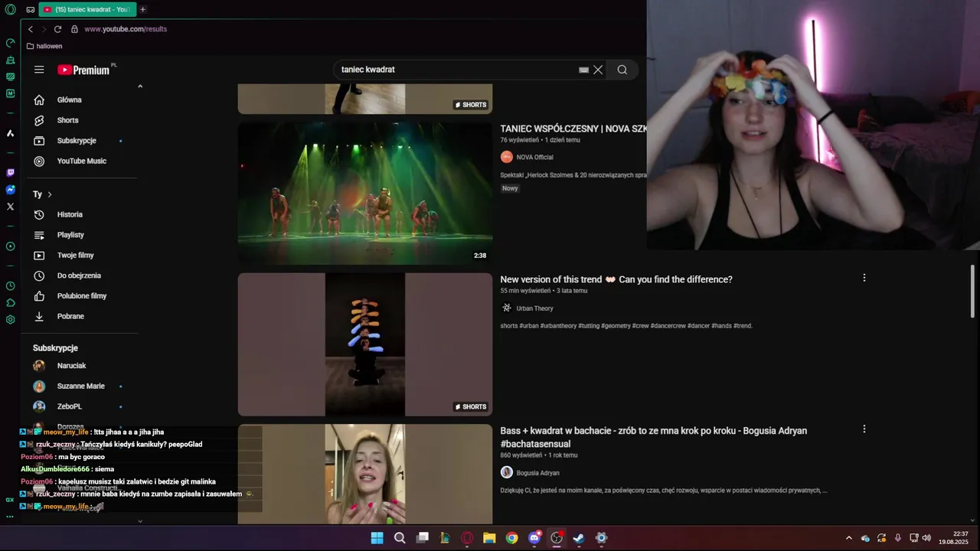The image size is (980, 551).
Task: Open volume control in system tray
Action: pyautogui.click(x=926, y=538)
